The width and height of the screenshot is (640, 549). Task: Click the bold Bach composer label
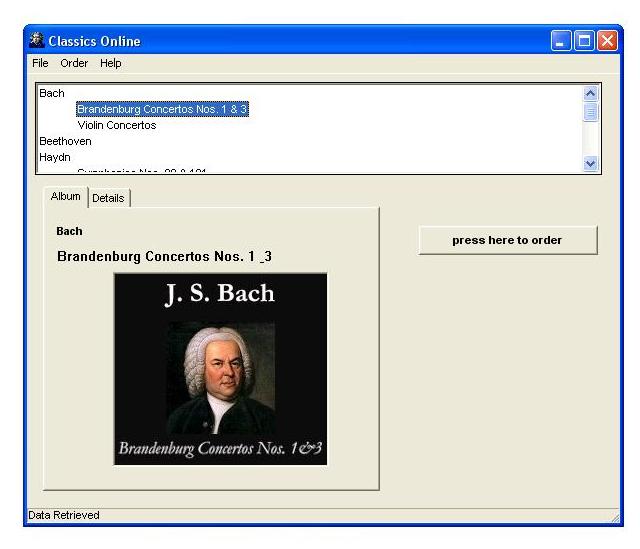tap(69, 231)
